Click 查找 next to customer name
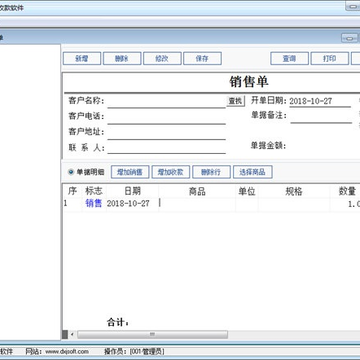Image resolution: width=360 pixels, height=360 pixels. (236, 101)
